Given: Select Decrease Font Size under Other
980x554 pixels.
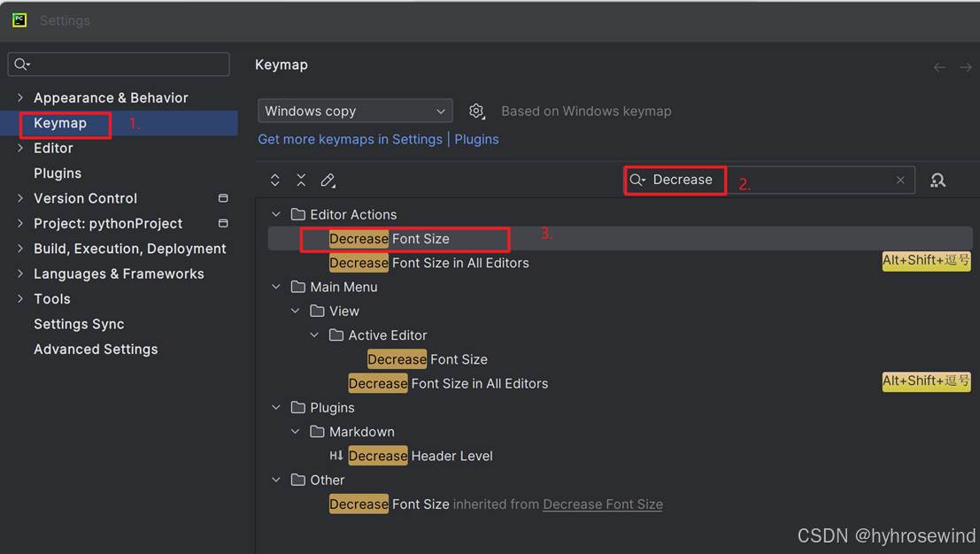Looking at the screenshot, I should point(390,504).
